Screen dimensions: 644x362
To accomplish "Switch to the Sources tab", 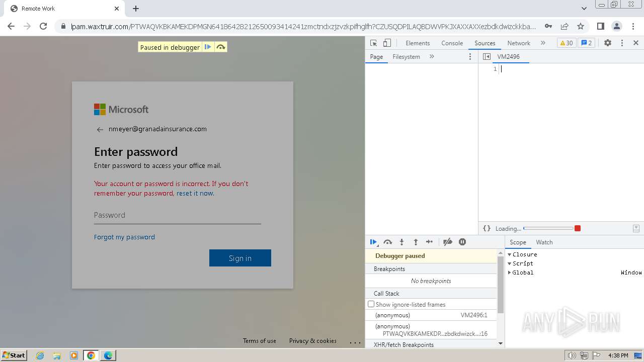I will [485, 43].
